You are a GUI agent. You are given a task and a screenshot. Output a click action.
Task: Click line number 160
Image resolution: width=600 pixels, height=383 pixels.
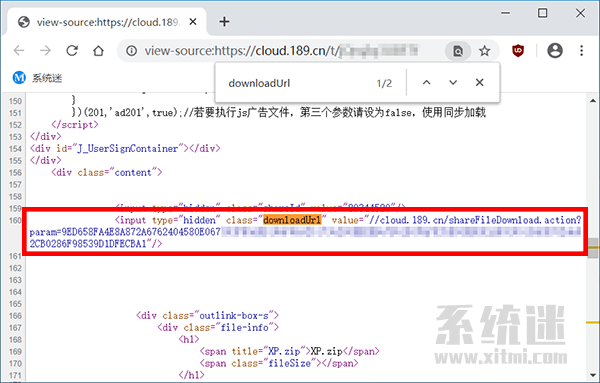coord(15,220)
